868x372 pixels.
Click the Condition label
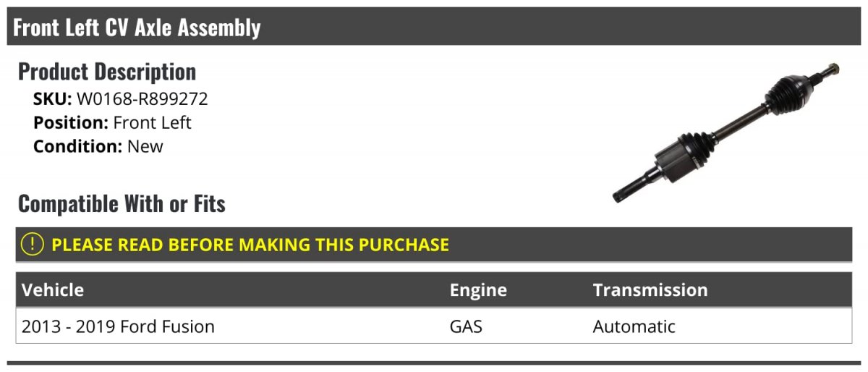[77, 146]
